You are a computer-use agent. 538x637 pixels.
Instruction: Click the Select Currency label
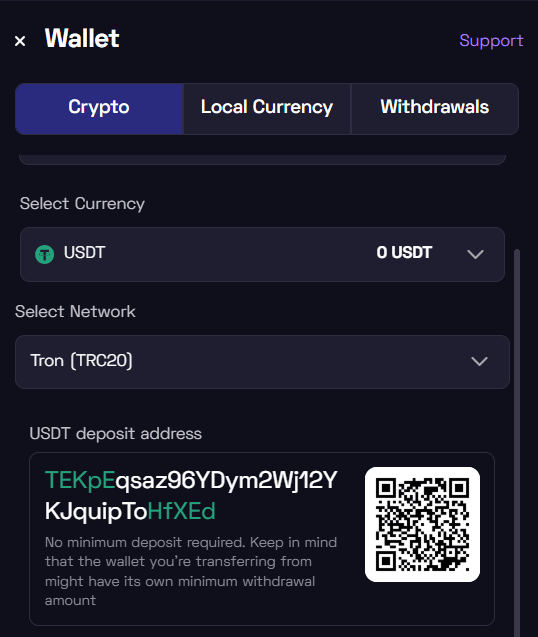pos(82,204)
